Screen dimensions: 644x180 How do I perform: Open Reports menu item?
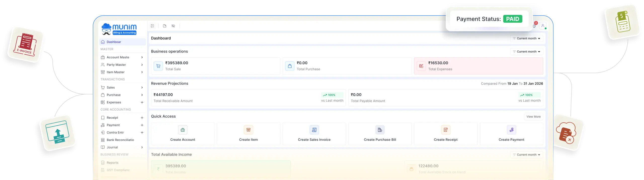123,163
